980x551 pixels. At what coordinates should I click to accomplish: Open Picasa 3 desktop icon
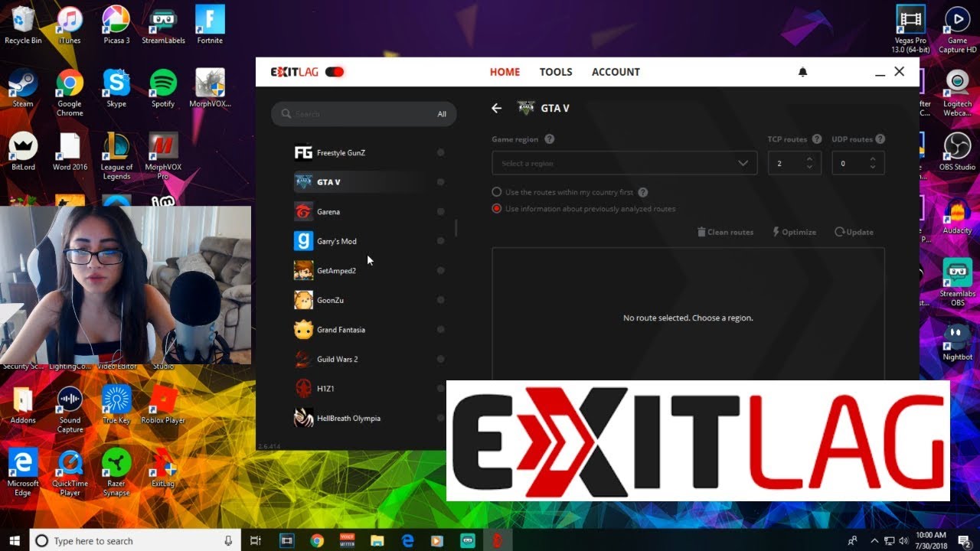click(116, 25)
